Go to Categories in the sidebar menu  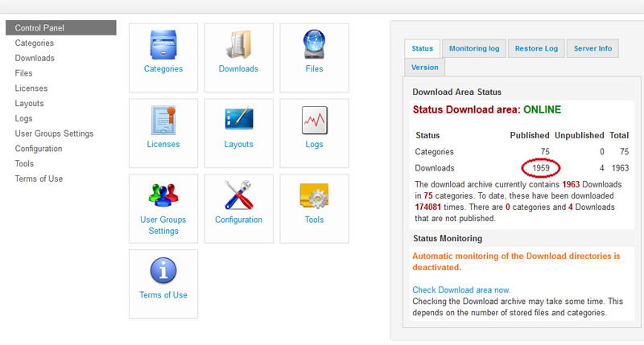35,43
